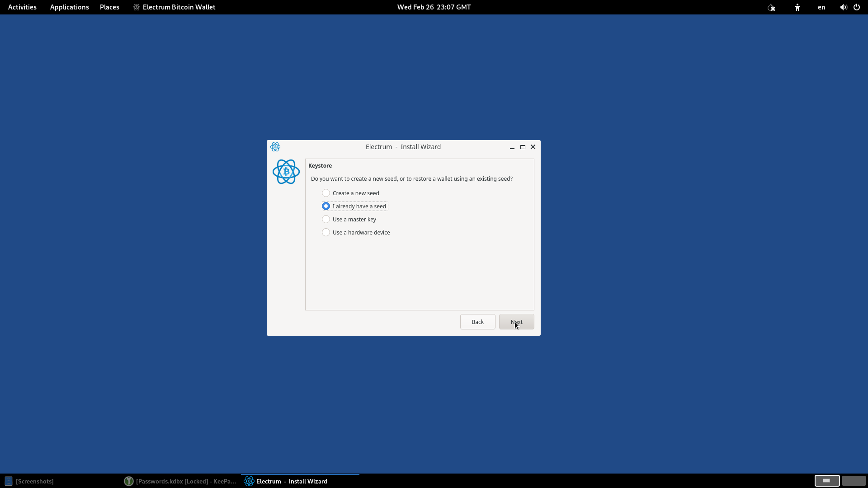Open the Applications menu
The height and width of the screenshot is (488, 868).
tap(69, 7)
